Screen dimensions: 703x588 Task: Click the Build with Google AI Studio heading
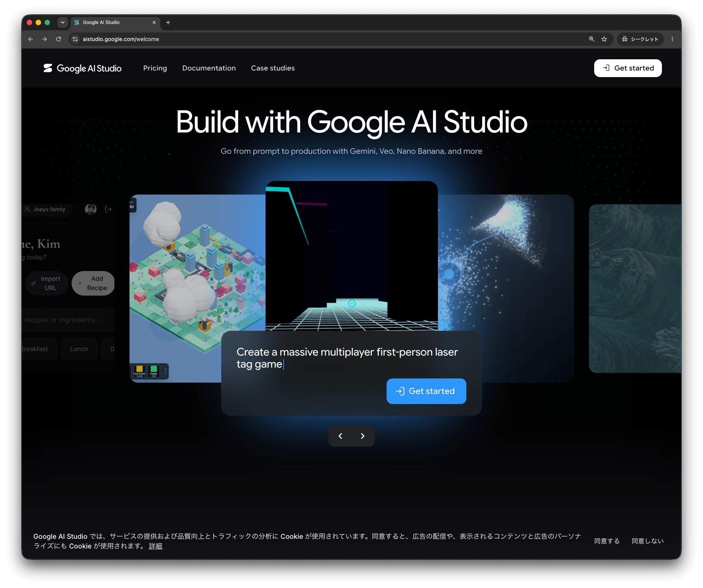pyautogui.click(x=352, y=122)
